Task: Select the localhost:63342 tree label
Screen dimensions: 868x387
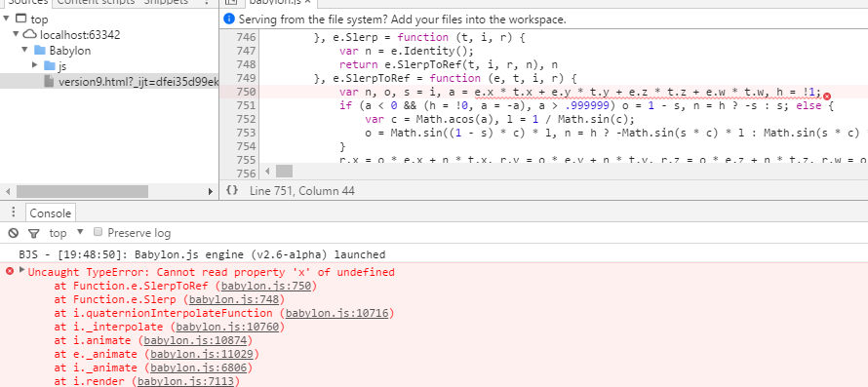Action: [80, 35]
